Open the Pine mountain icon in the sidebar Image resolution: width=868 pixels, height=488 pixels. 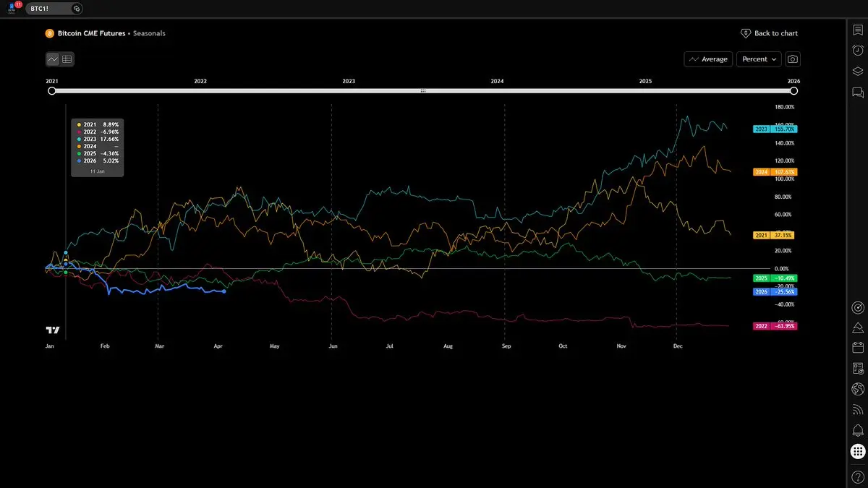[858, 328]
